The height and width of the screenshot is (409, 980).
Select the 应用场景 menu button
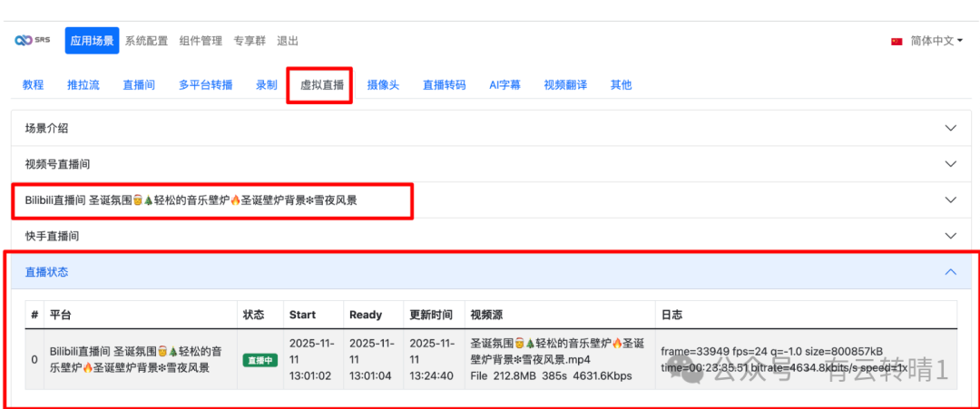click(x=92, y=41)
